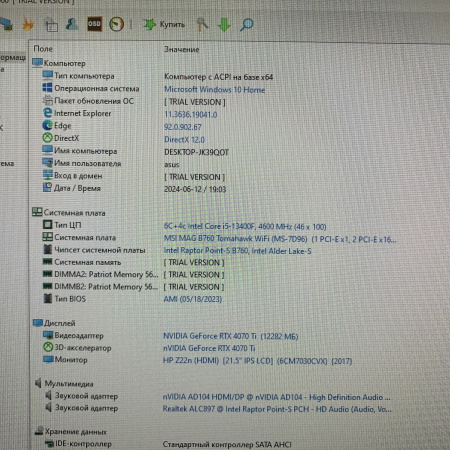This screenshot has width=450, height=450.
Task: Click the Internet Explorer icon
Action: click(x=48, y=113)
